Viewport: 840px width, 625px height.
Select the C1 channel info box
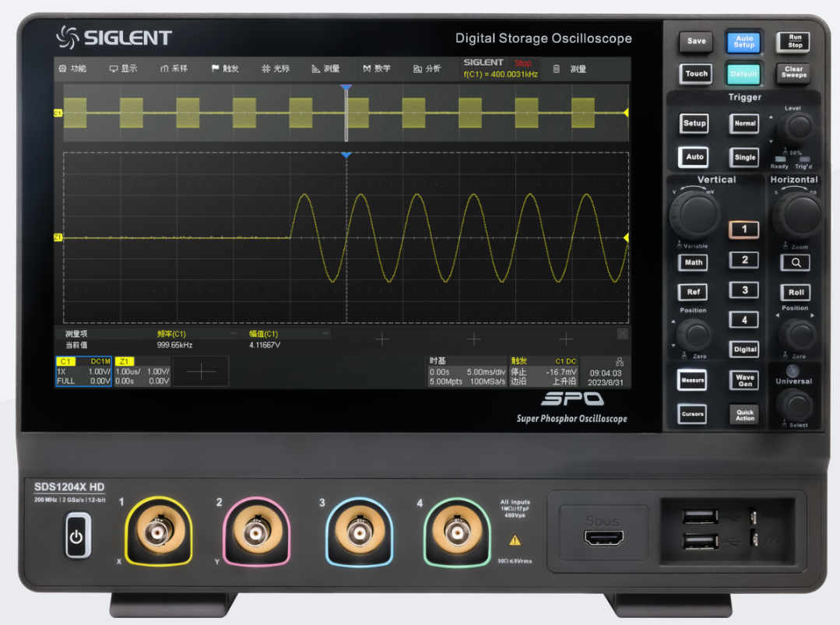point(83,371)
